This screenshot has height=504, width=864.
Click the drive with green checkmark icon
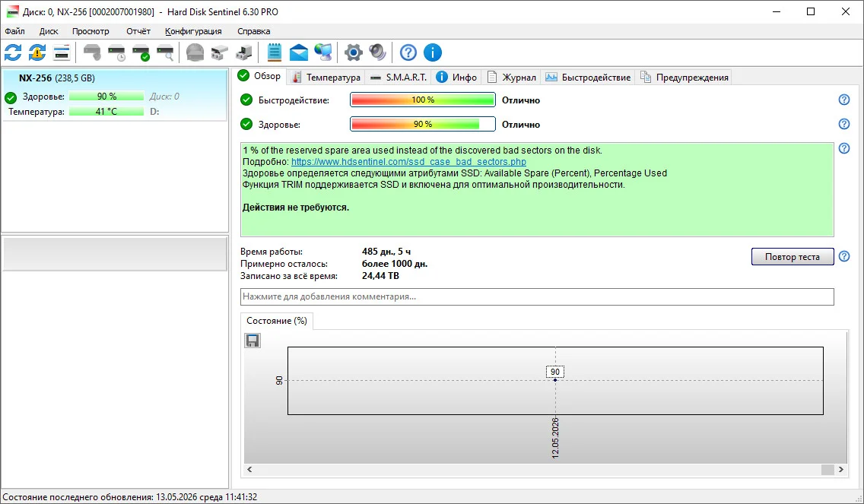[141, 53]
